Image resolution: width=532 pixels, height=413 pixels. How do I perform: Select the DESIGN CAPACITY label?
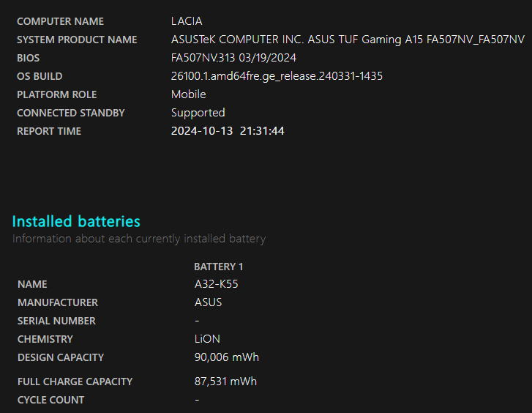click(61, 357)
